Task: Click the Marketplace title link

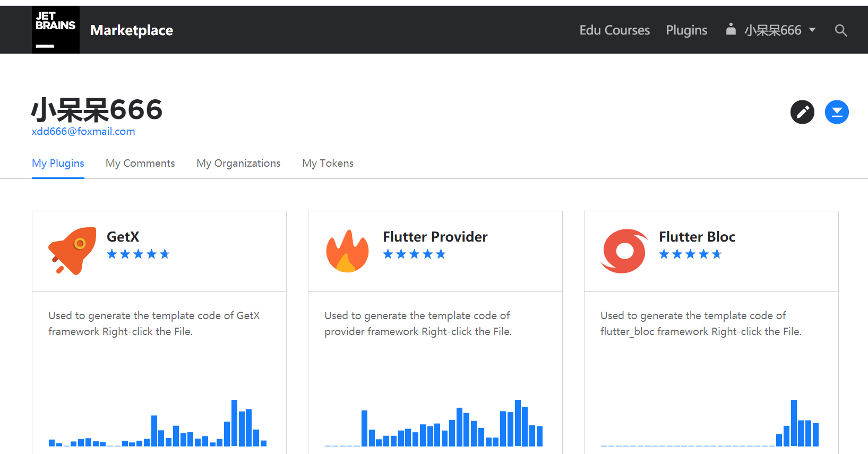Action: (132, 30)
